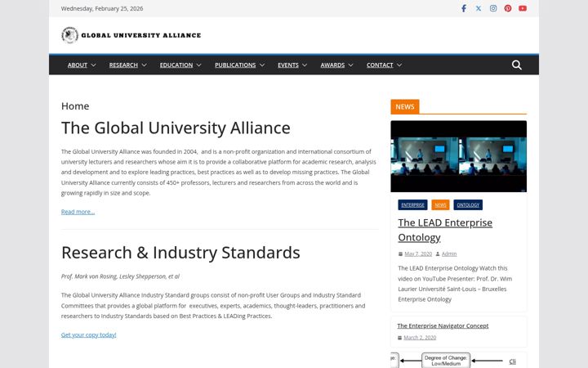Image resolution: width=588 pixels, height=368 pixels.
Task: Expand the About menu chevron
Action: 93,65
